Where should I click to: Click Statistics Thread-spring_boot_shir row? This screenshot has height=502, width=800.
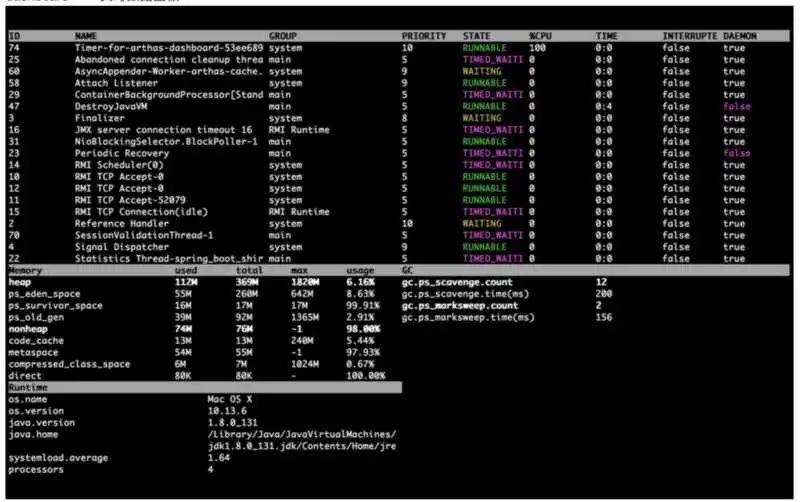click(399, 259)
